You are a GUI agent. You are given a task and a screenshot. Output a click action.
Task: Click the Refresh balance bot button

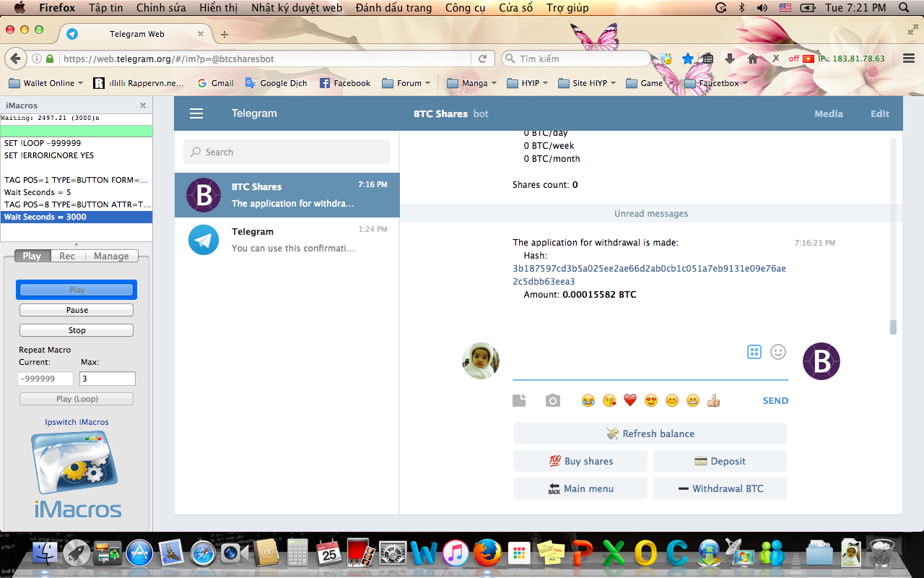click(650, 433)
